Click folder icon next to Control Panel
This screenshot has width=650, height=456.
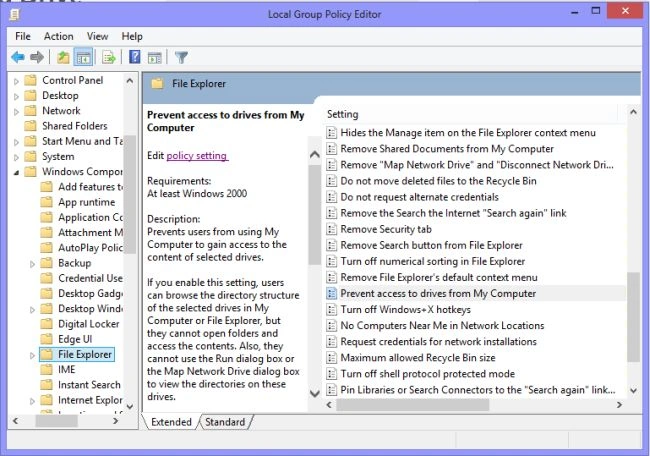[31, 80]
